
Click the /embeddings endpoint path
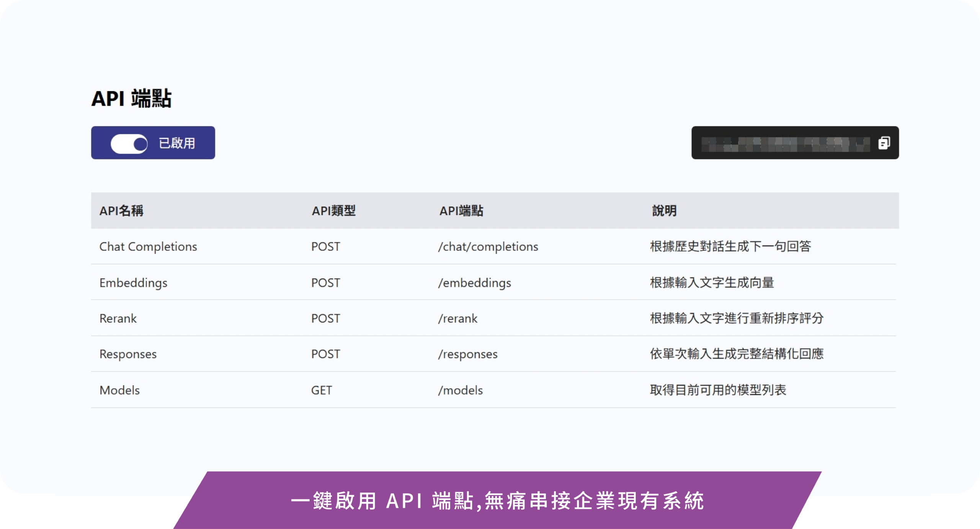475,283
